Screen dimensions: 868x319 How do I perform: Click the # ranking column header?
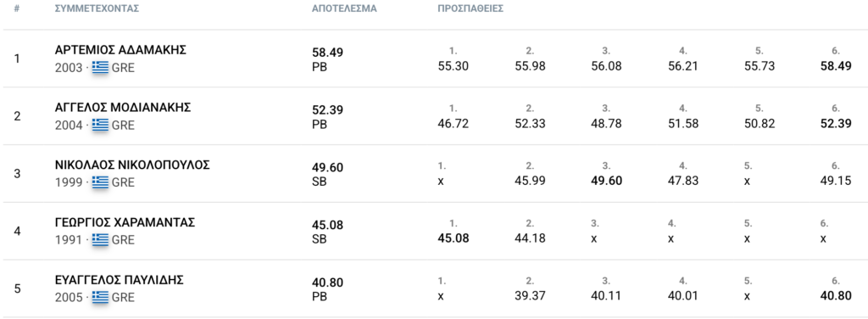(x=17, y=8)
